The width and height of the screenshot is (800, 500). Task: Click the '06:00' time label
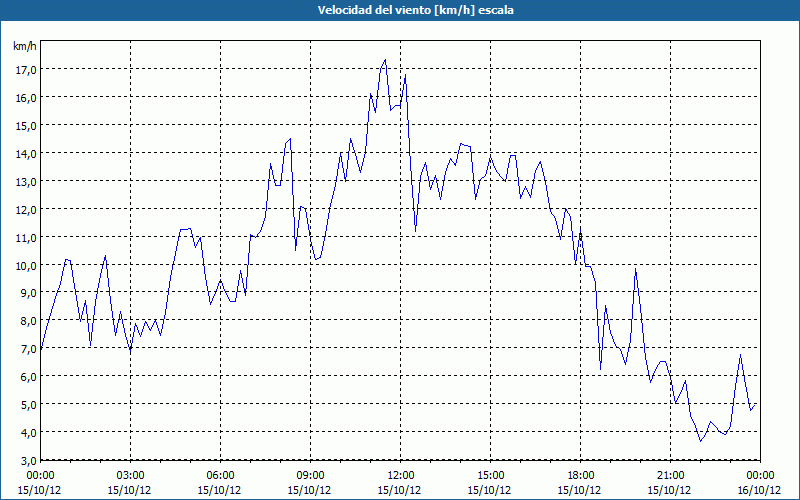(220, 476)
